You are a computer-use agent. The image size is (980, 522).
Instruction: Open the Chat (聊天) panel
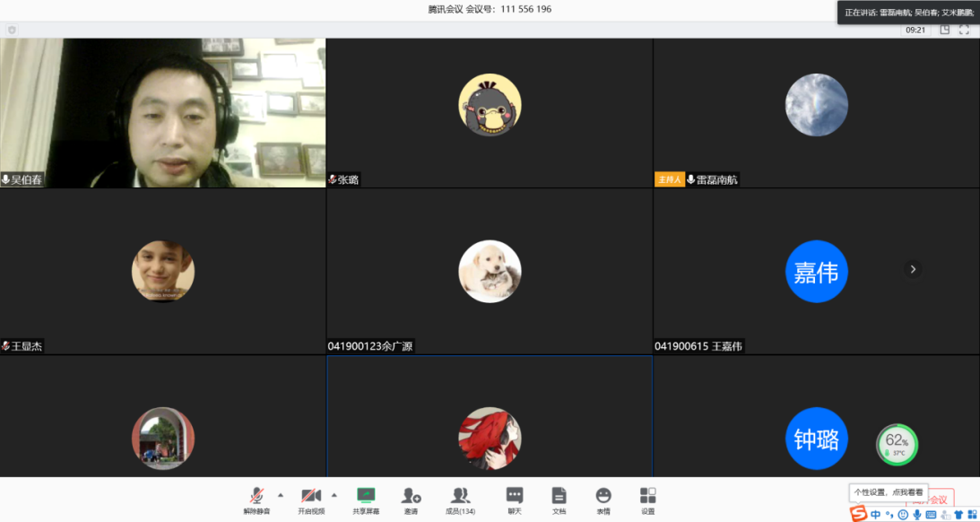[515, 499]
